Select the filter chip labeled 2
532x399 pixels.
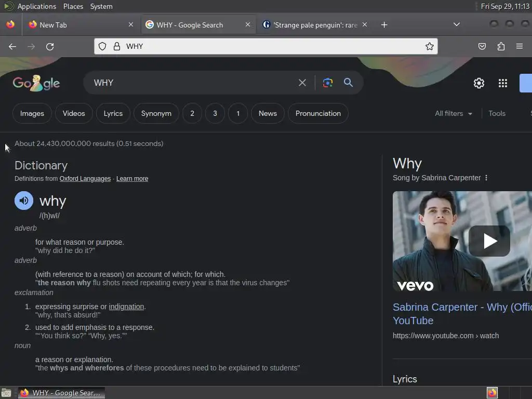coord(192,113)
